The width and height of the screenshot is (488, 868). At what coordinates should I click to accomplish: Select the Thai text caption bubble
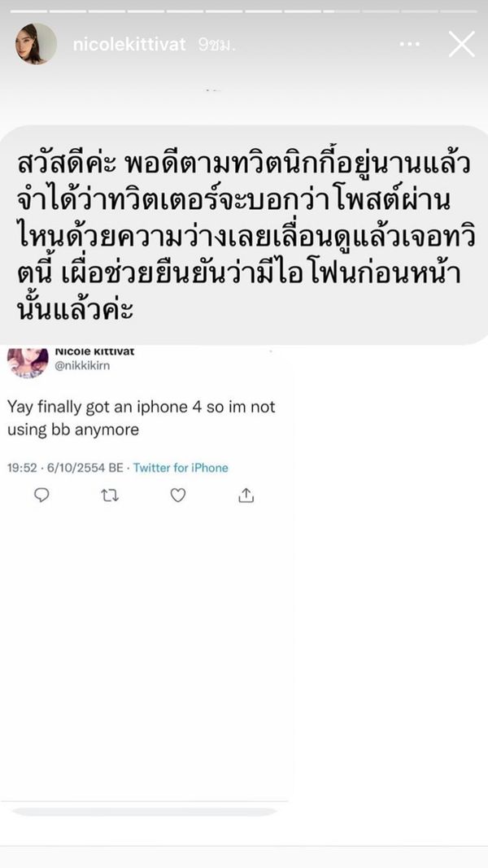pos(244,235)
